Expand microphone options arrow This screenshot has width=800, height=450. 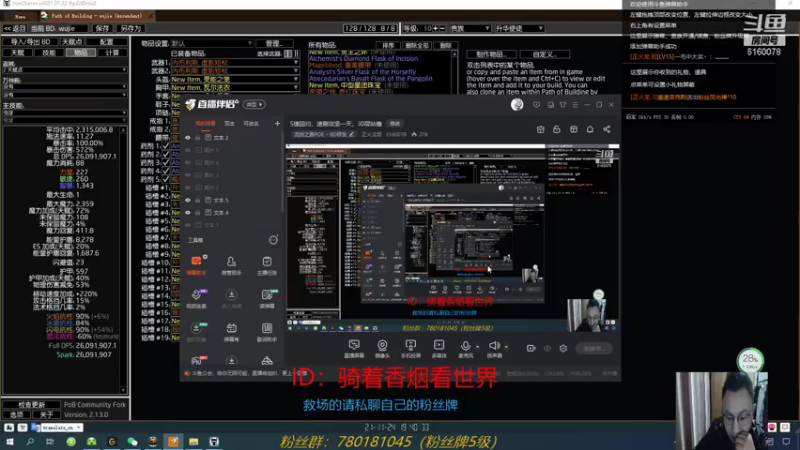tap(478, 346)
